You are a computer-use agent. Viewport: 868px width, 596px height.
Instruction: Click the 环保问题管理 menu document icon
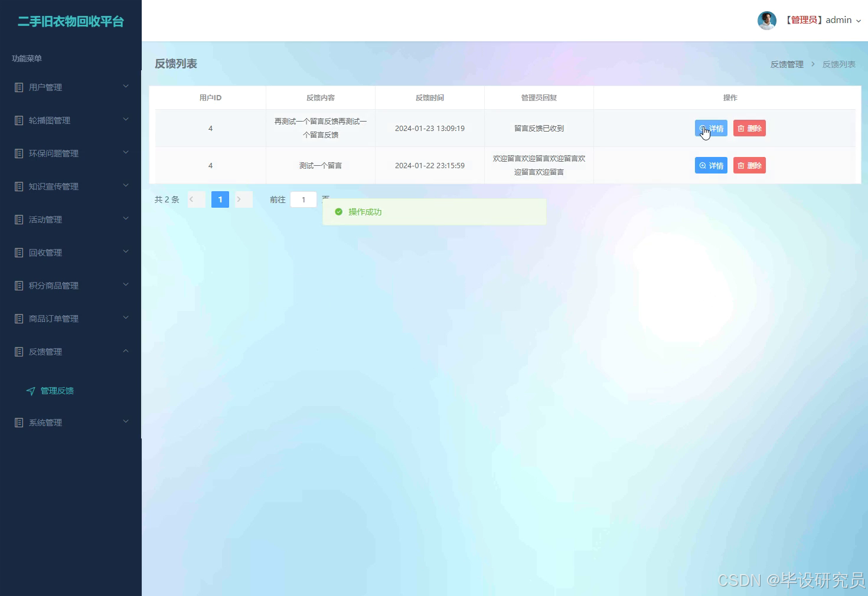(x=19, y=153)
